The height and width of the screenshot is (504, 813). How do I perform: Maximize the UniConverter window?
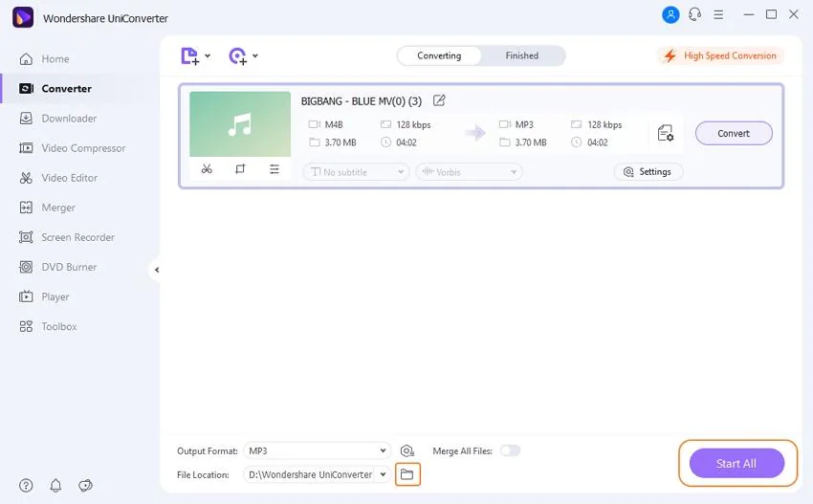tap(772, 14)
